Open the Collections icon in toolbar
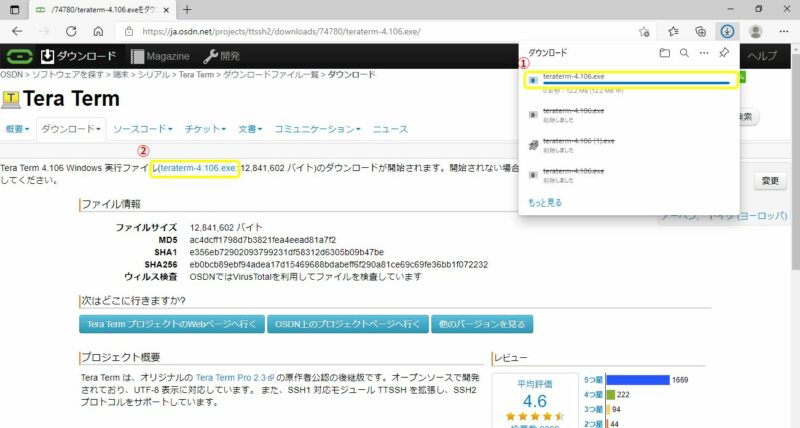This screenshot has width=800, height=428. click(x=701, y=31)
